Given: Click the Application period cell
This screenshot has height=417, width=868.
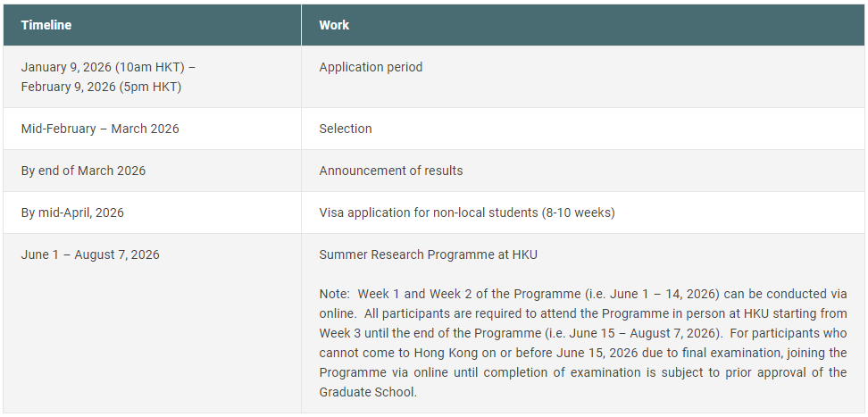Looking at the screenshot, I should [x=371, y=67].
